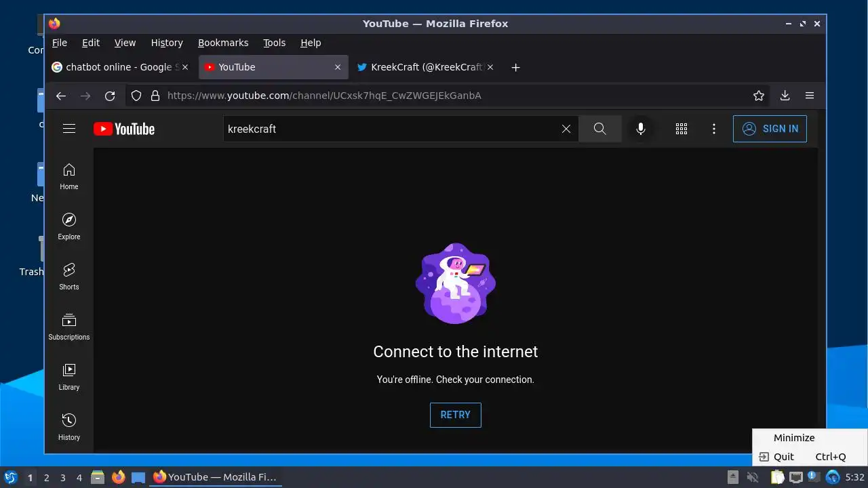
Task: Launch file manager from taskbar
Action: click(x=98, y=477)
